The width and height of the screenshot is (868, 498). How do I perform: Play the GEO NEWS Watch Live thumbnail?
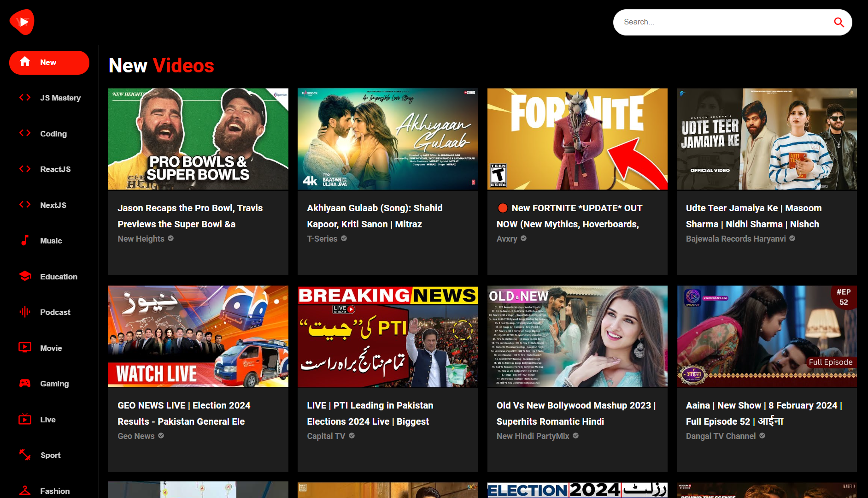(x=198, y=336)
